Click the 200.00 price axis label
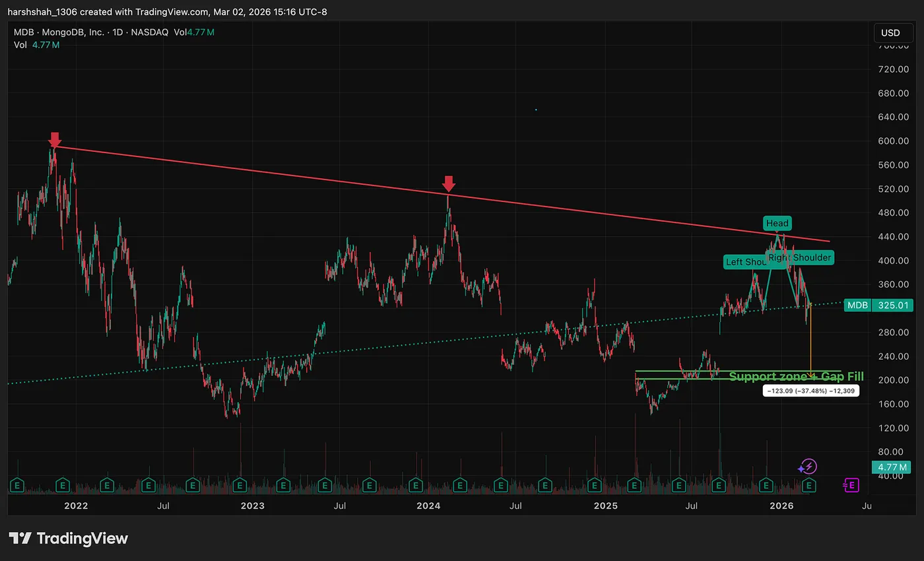 894,379
